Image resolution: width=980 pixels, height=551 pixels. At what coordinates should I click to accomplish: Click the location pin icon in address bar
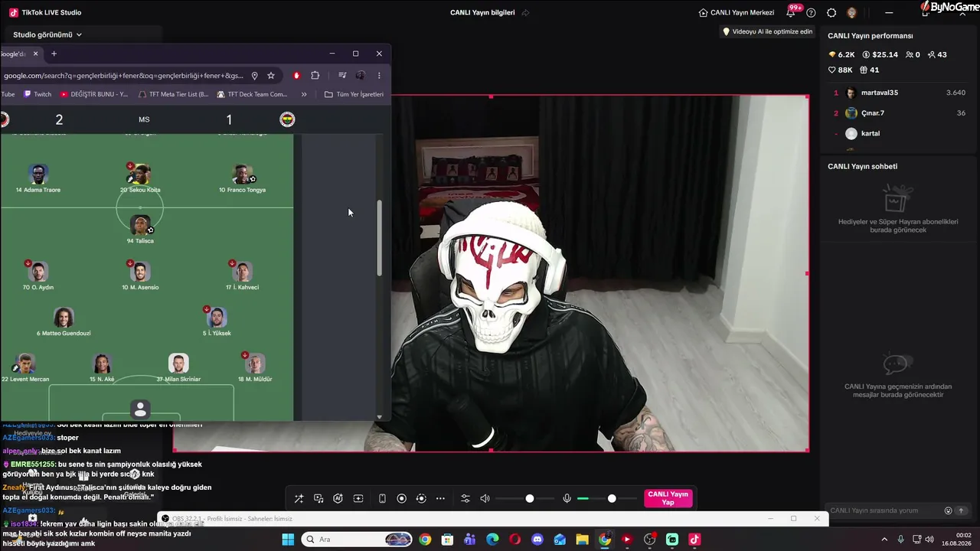click(x=254, y=76)
